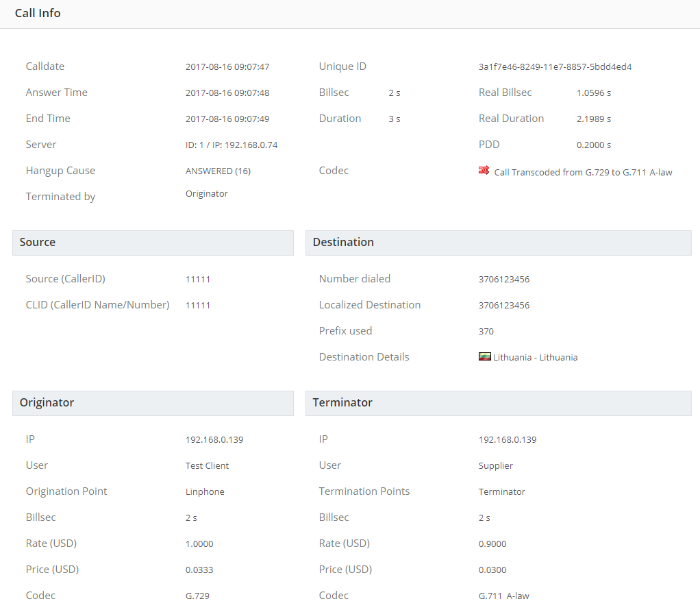700x610 pixels.
Task: Click the CLID (CallerID Name/Number) value 11111
Action: 197,305
